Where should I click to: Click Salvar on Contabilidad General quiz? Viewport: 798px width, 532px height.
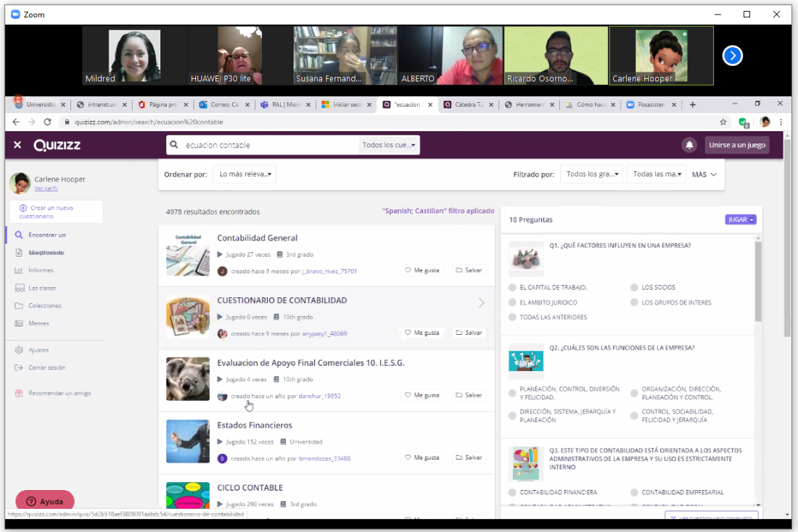pos(469,271)
